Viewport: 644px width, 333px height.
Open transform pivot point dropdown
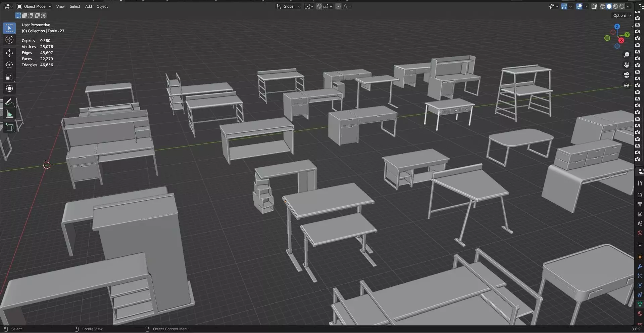click(x=309, y=6)
